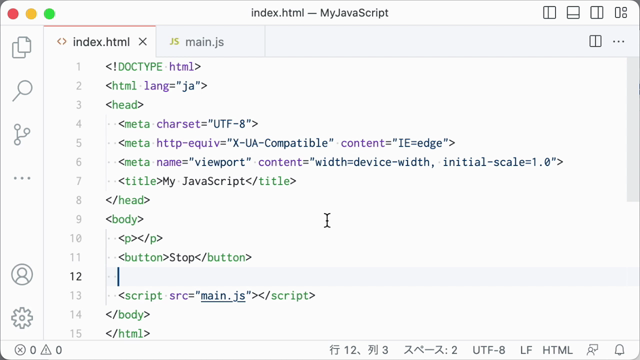Select the index.html tab

[96, 42]
